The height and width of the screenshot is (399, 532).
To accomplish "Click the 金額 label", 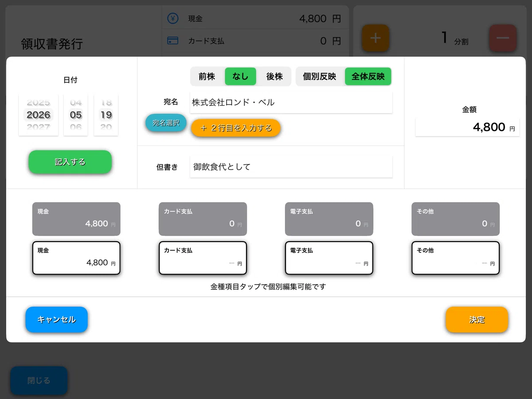I will click(469, 110).
